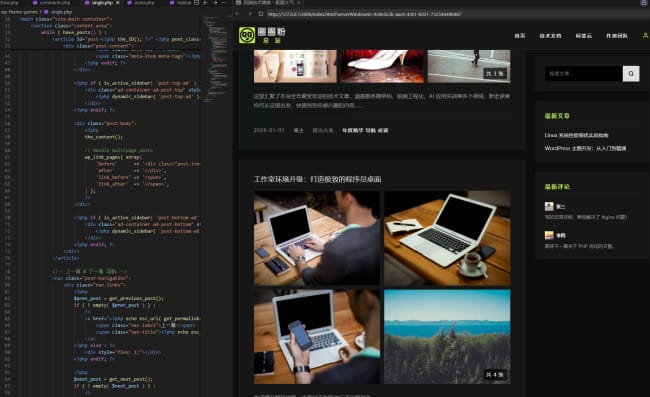650x397 pixels.
Task: Click the white high heels thumbnail
Action: (382, 66)
